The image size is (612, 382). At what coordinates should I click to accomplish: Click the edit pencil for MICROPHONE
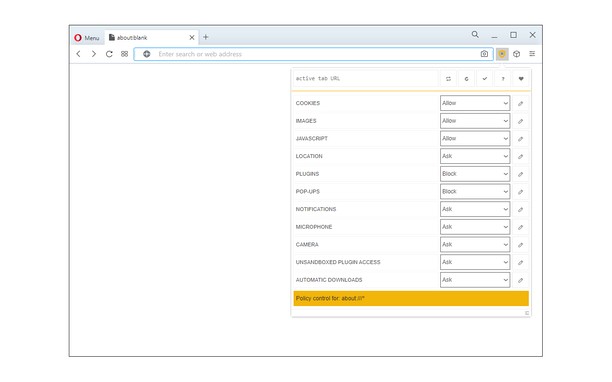pyautogui.click(x=521, y=227)
